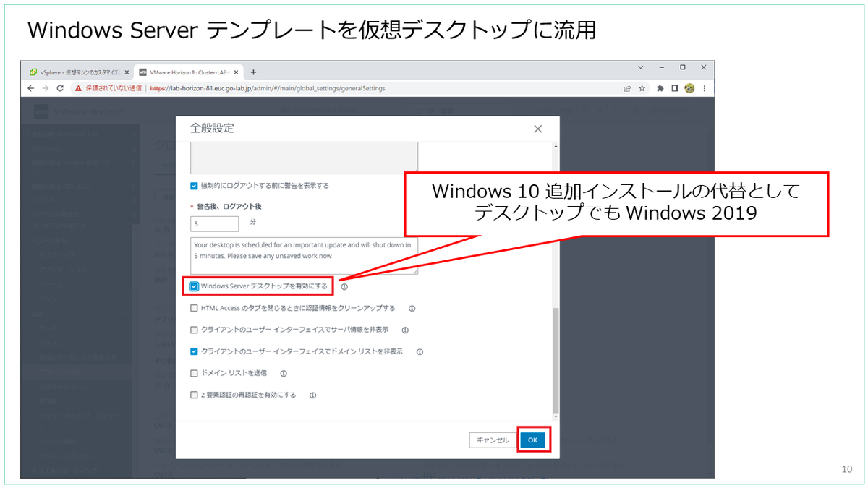Click the キャンセル button
Image resolution: width=868 pixels, height=488 pixels.
493,440
